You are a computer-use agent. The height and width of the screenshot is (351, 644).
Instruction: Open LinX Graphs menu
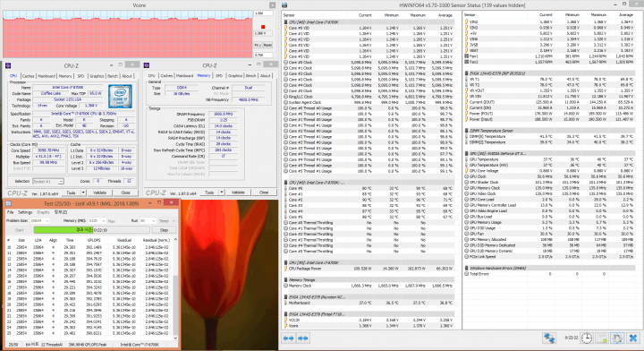pos(43,212)
